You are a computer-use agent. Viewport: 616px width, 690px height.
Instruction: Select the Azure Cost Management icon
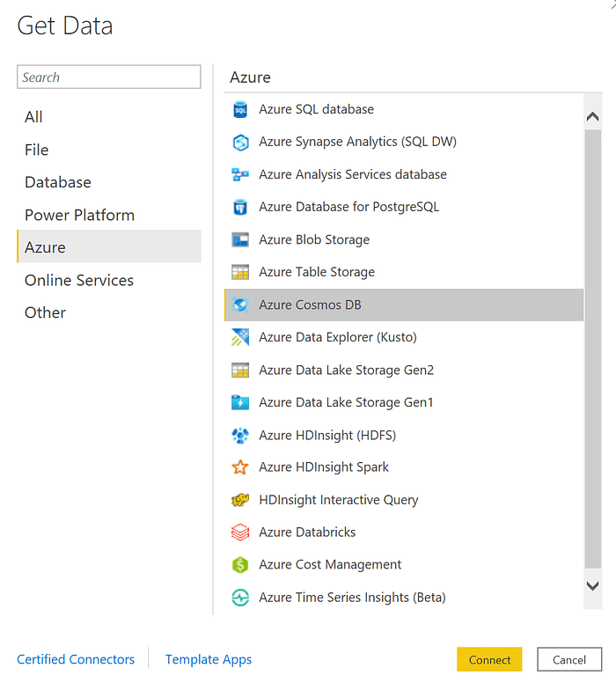click(240, 565)
